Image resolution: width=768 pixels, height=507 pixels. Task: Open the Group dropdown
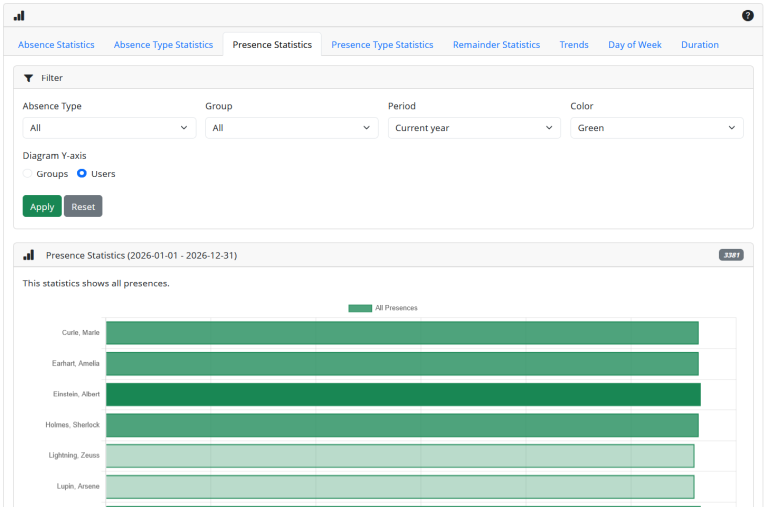click(x=292, y=128)
